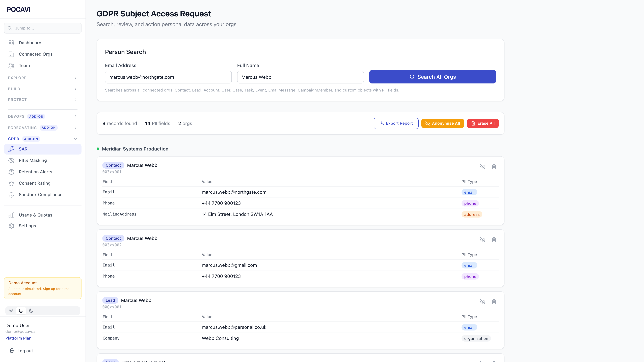Select Team from the sidebar
The width and height of the screenshot is (644, 362).
point(24,66)
